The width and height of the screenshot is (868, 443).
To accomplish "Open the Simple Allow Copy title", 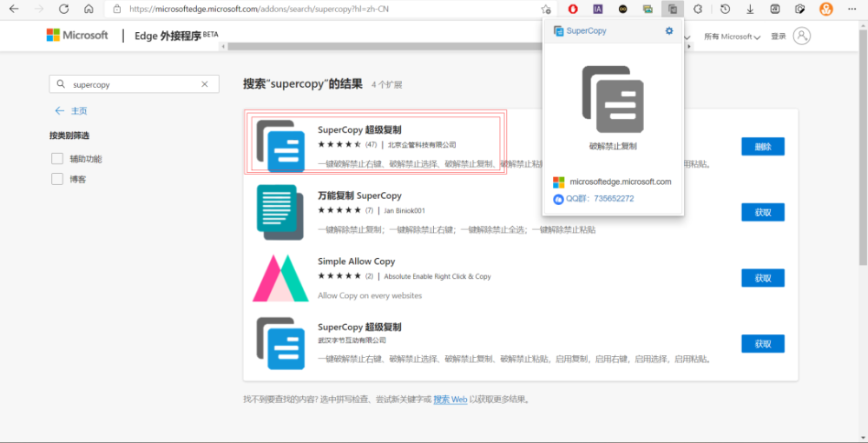I will click(x=357, y=261).
